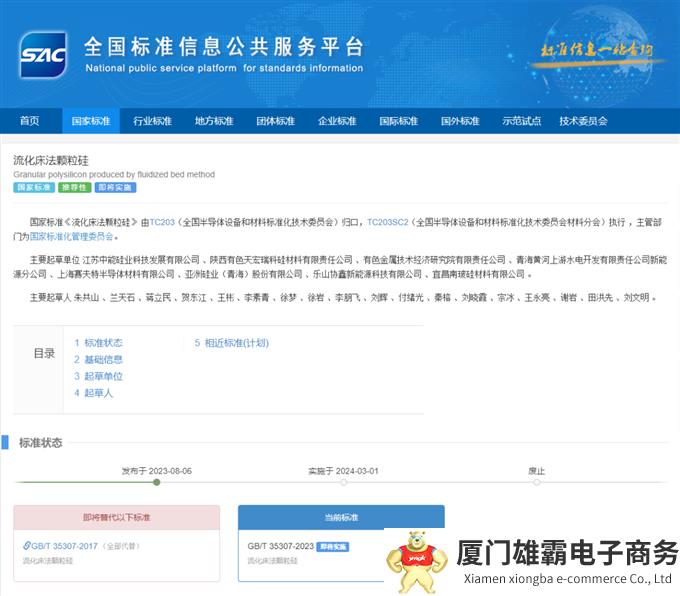Click the 国家标准 teal tag
The height and width of the screenshot is (596, 680).
[x=34, y=187]
